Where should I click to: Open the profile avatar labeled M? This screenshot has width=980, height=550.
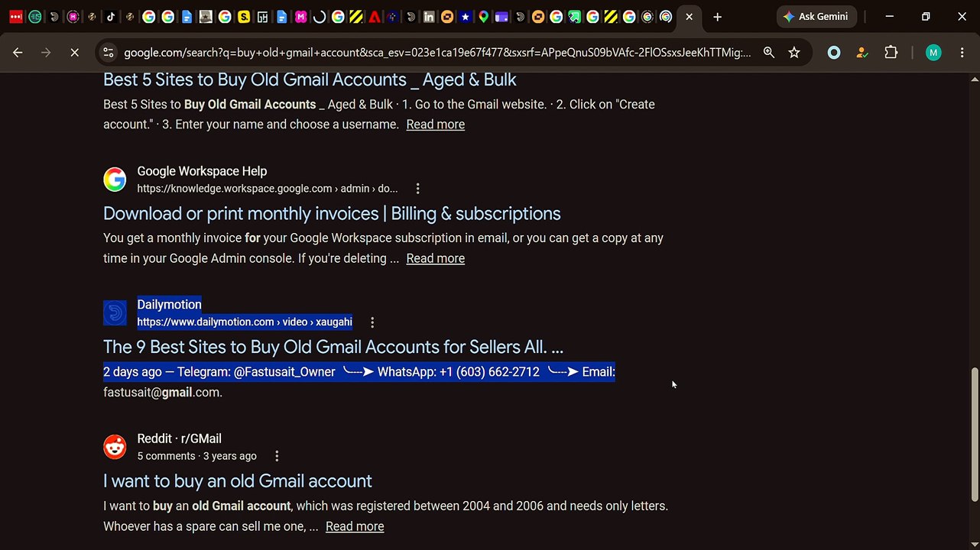(933, 53)
